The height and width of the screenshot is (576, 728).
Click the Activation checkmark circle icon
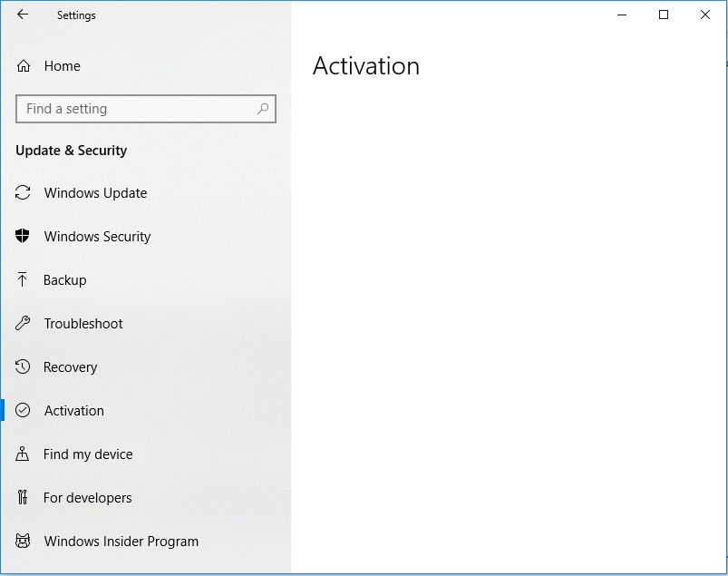(23, 411)
